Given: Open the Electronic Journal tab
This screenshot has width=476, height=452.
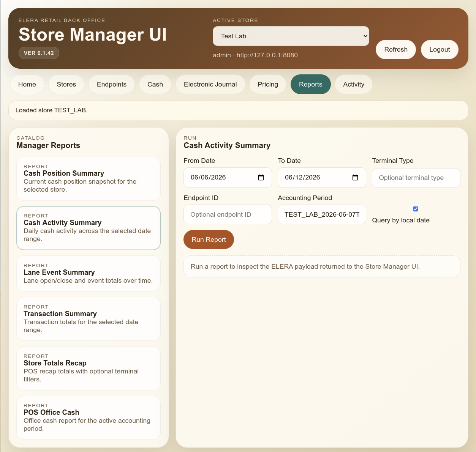Looking at the screenshot, I should (210, 84).
